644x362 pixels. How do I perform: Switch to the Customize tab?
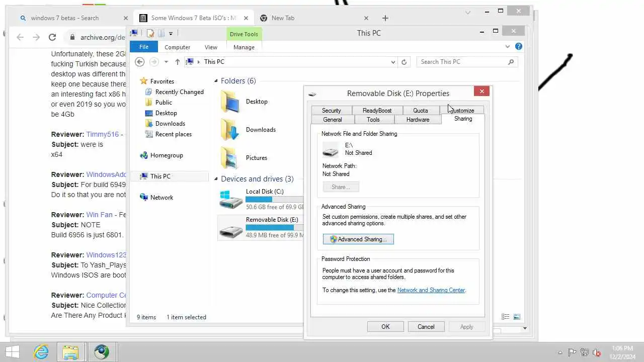pyautogui.click(x=462, y=111)
